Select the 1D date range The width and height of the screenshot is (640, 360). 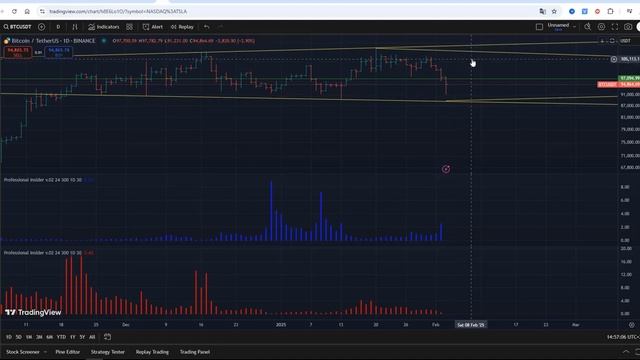coord(9,337)
